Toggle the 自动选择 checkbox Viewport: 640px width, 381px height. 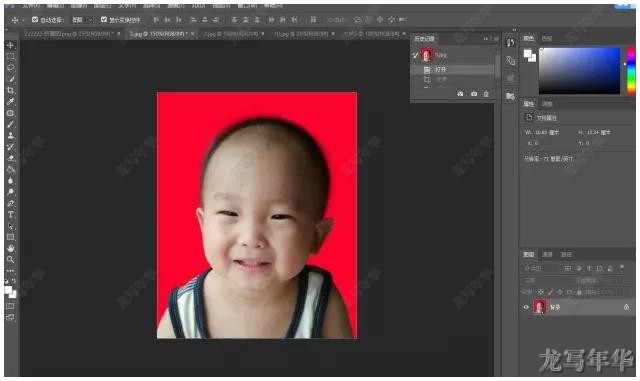point(35,19)
